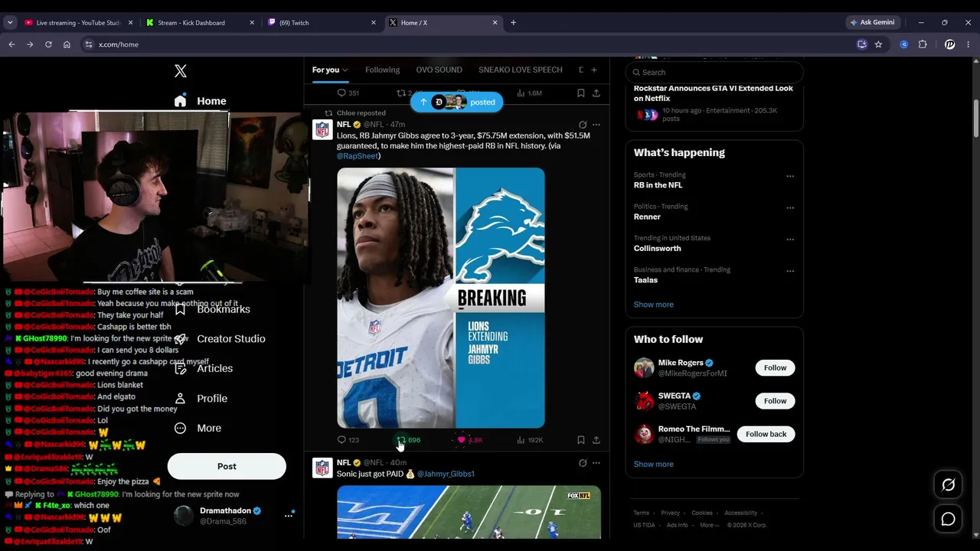View analytics for the 192K views post

pyautogui.click(x=530, y=440)
